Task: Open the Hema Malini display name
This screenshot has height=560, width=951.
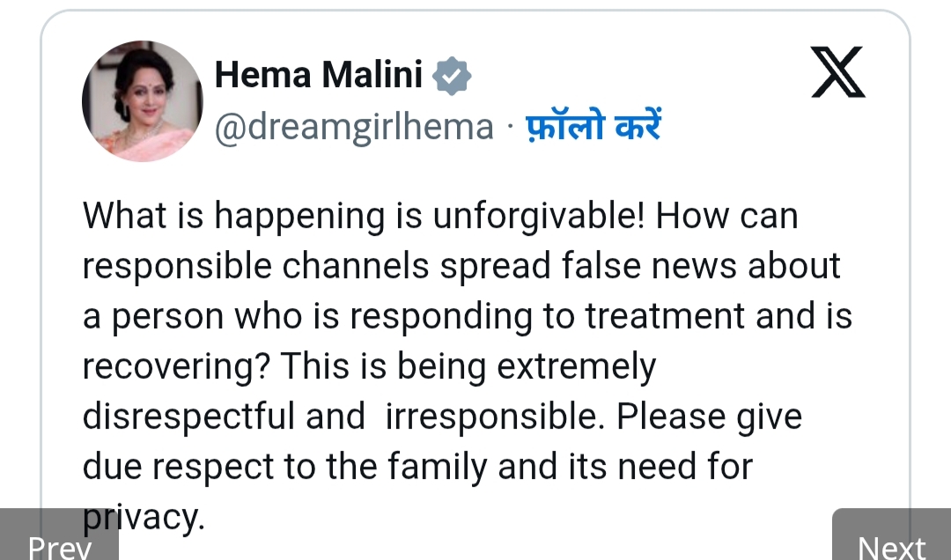Action: tap(319, 76)
